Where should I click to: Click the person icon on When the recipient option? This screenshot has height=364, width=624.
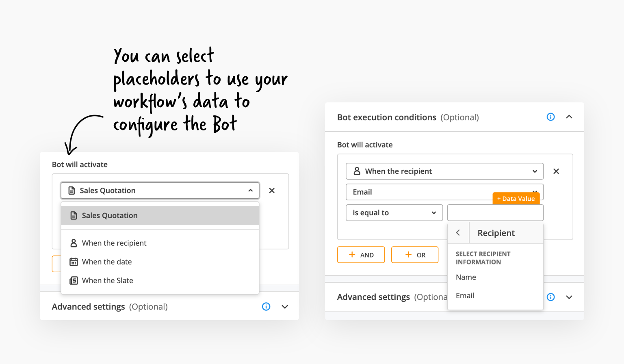pos(74,243)
